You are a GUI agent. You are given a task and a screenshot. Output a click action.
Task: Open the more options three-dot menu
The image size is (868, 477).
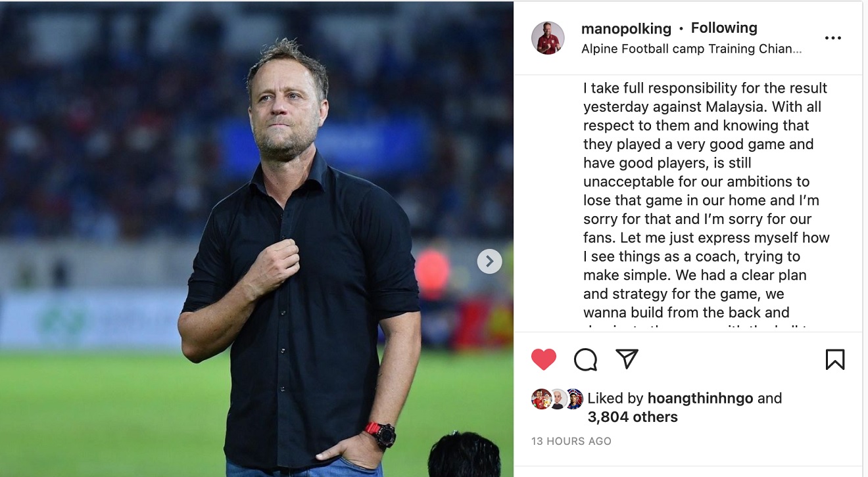[x=832, y=38]
